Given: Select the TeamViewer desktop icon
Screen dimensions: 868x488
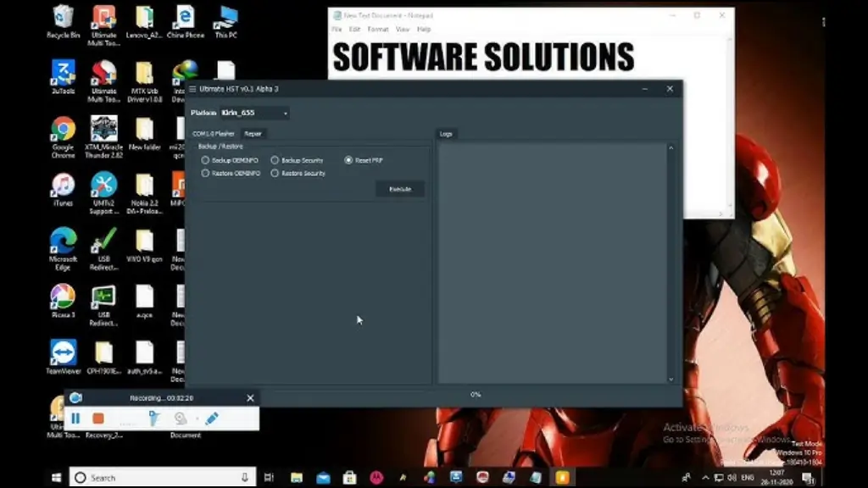Looking at the screenshot, I should (63, 358).
